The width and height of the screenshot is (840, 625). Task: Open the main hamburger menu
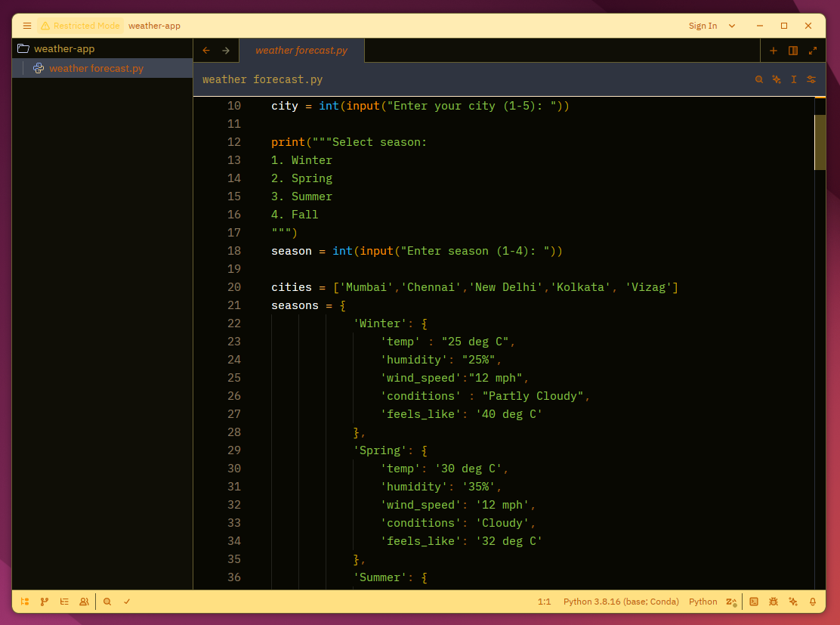click(x=26, y=26)
